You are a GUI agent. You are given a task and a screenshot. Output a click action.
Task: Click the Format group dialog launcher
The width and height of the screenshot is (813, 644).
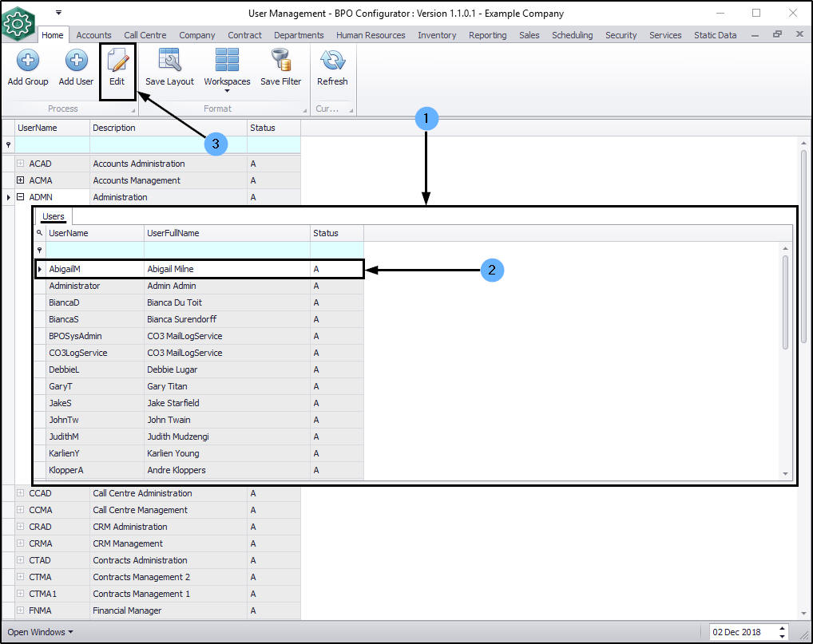305,110
